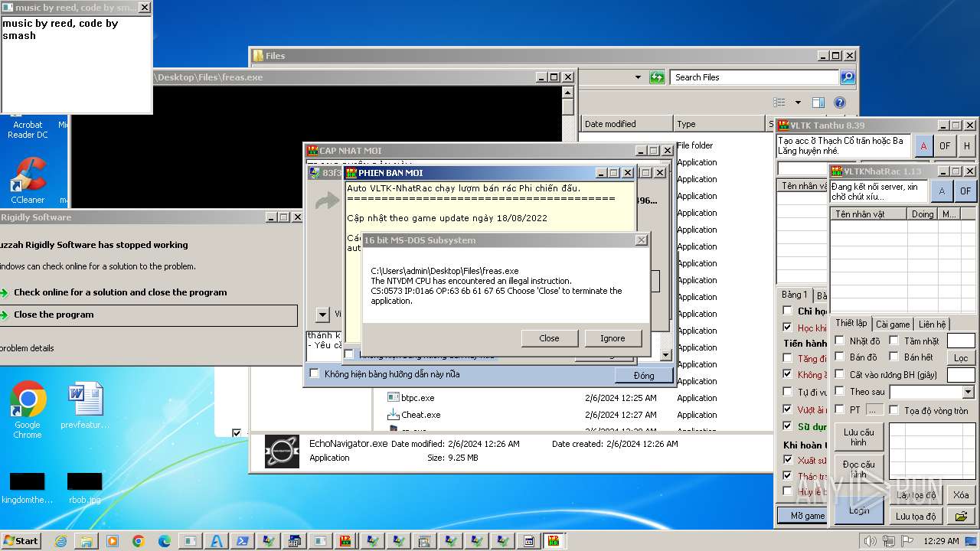The height and width of the screenshot is (551, 980).
Task: Launch Internet Explorer from the taskbar
Action: (x=60, y=541)
